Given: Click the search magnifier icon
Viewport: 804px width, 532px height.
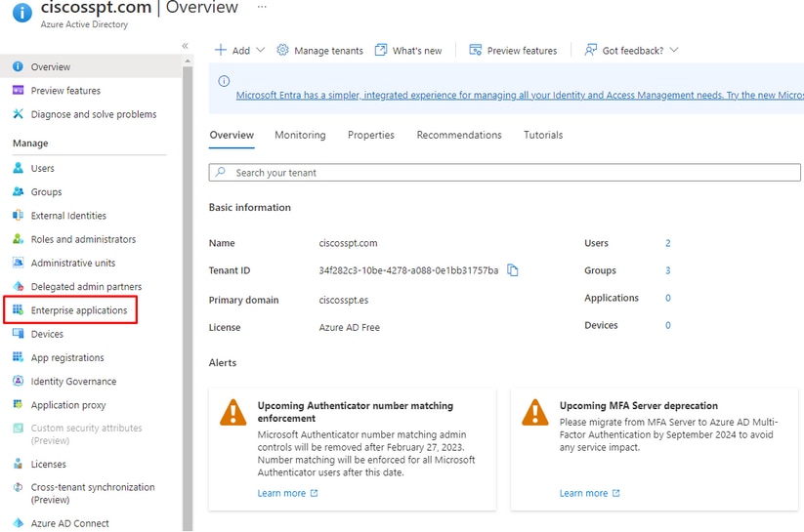Looking at the screenshot, I should (x=221, y=172).
